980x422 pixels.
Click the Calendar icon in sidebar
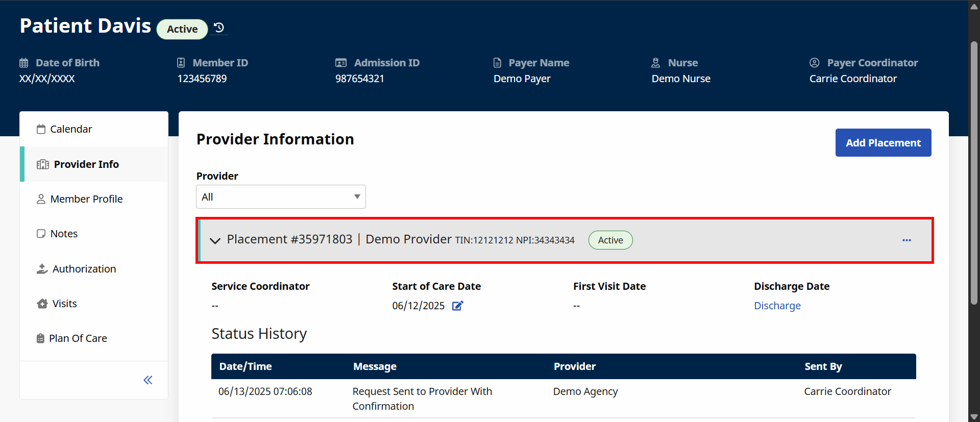(41, 129)
